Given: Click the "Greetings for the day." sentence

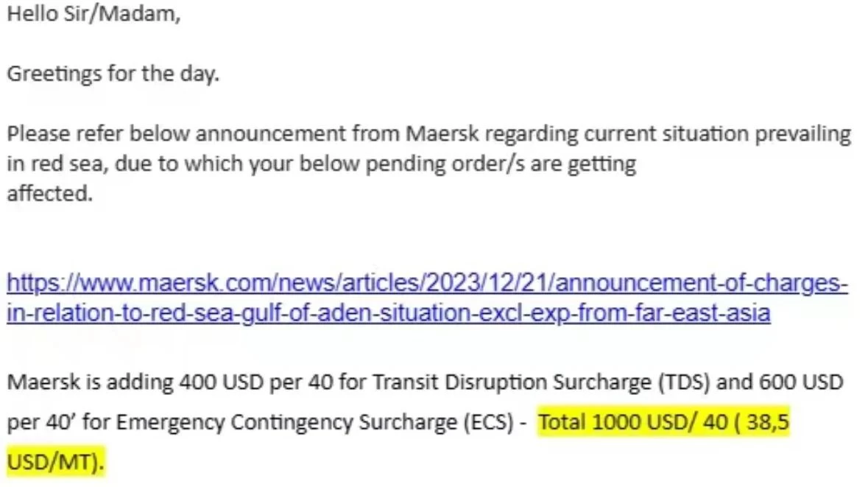Looking at the screenshot, I should 113,74.
